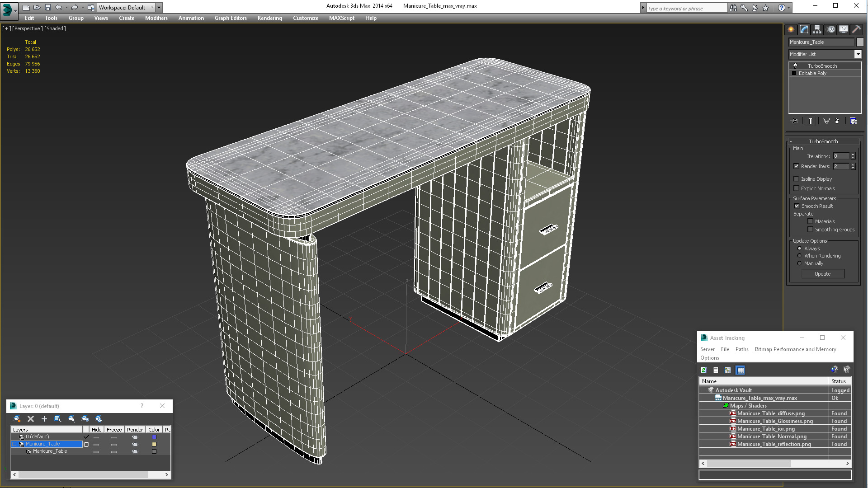Screen dimensions: 868x488
Task: Click Create New Layer icon in Layer dialog
Action: 17,419
